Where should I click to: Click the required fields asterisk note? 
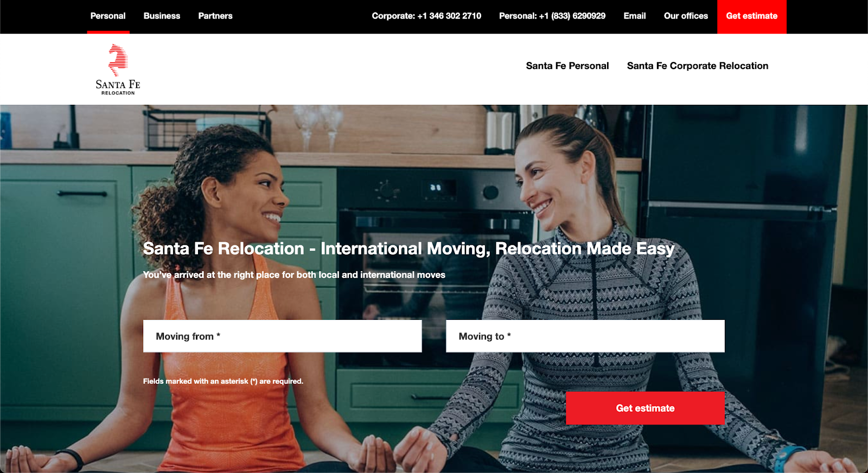[x=223, y=381]
